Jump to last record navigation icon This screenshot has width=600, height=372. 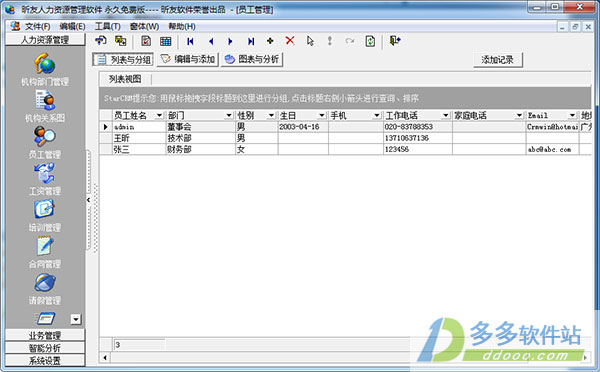click(251, 41)
